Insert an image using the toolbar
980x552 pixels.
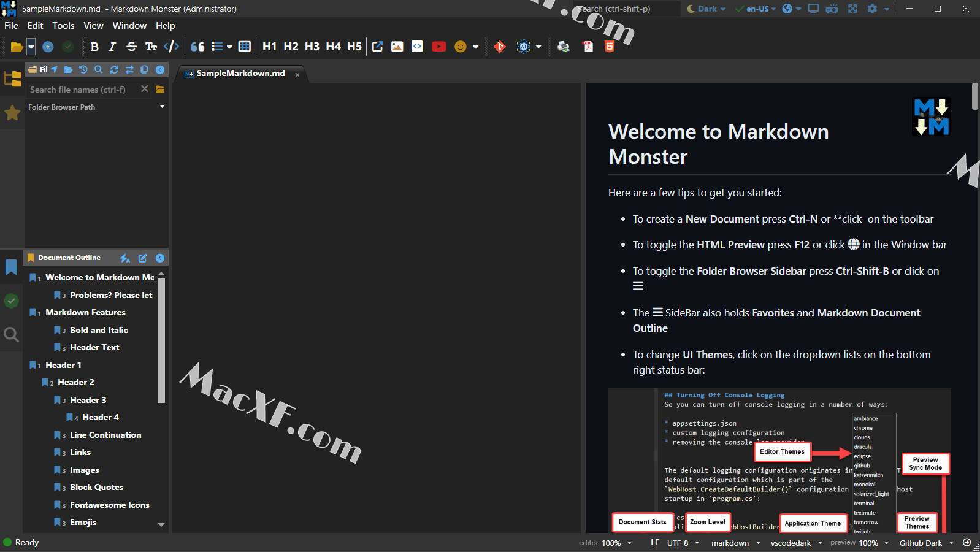(x=397, y=47)
